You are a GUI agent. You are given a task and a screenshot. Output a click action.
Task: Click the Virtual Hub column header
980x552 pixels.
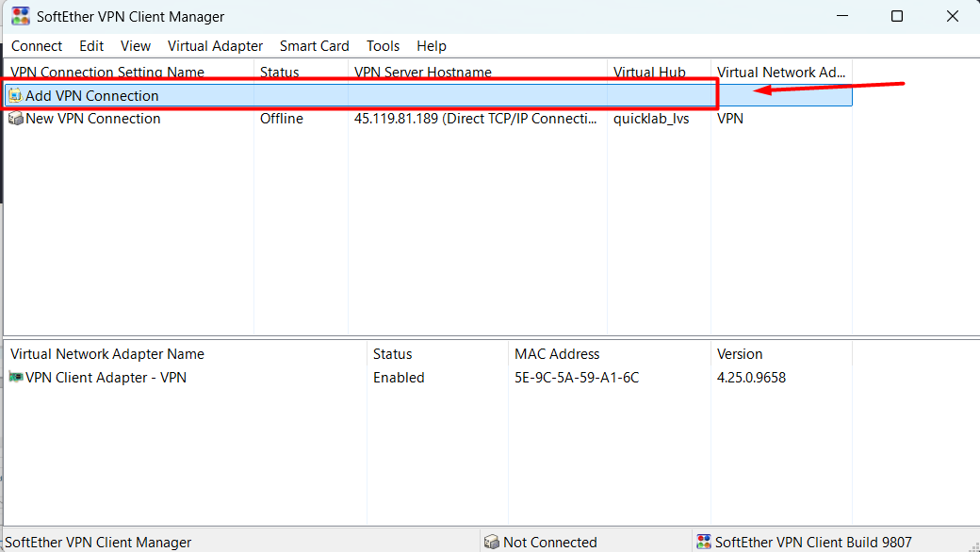(x=648, y=73)
